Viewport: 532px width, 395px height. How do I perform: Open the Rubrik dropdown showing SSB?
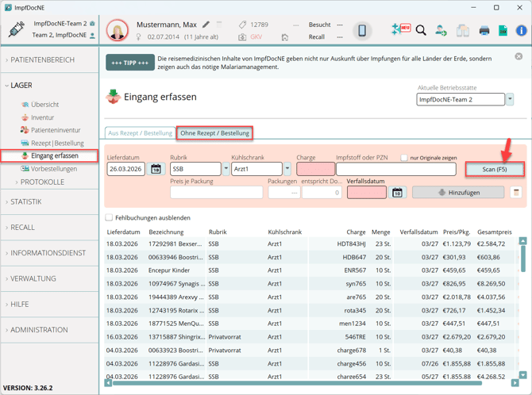point(226,169)
